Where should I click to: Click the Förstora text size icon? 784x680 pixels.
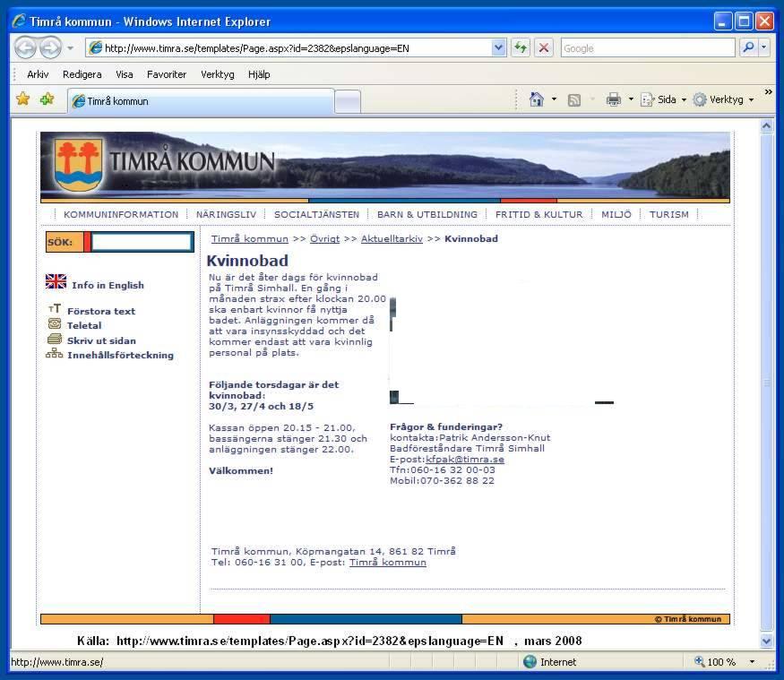[55, 308]
